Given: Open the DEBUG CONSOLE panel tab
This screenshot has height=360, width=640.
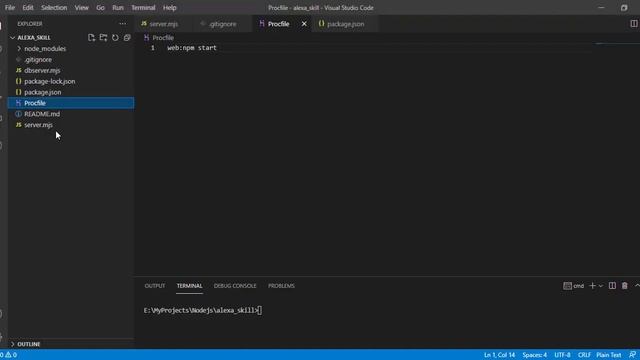Looking at the screenshot, I should pyautogui.click(x=235, y=286).
